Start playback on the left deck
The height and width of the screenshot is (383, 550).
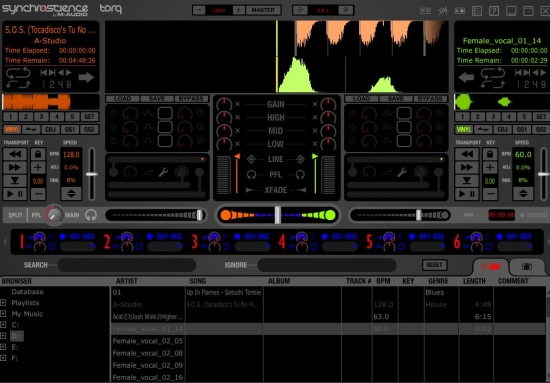(x=15, y=194)
